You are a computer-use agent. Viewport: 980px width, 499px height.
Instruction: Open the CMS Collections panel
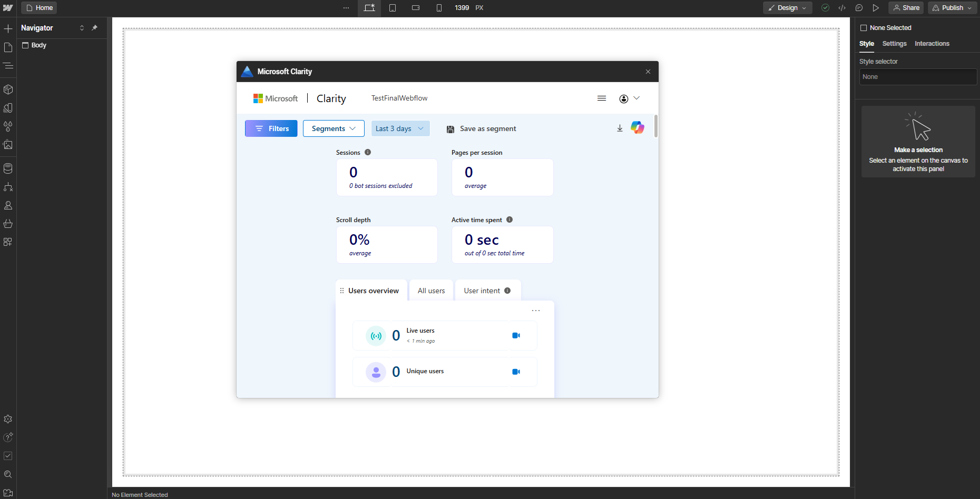[x=8, y=168]
